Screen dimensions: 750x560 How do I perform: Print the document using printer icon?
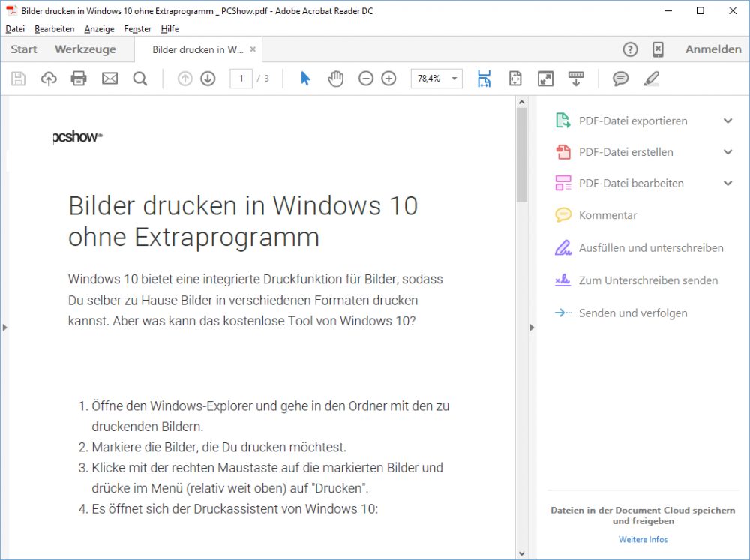tap(79, 79)
